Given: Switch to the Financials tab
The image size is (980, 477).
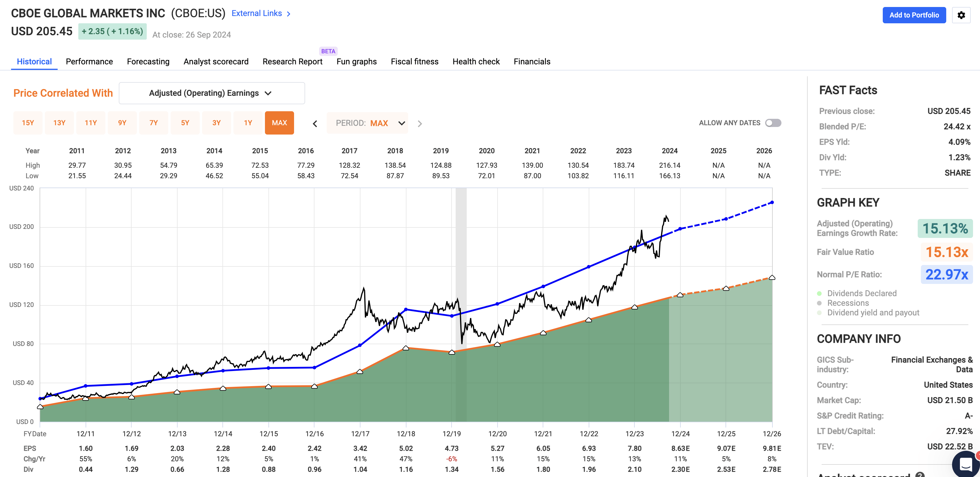Looking at the screenshot, I should click(x=532, y=61).
